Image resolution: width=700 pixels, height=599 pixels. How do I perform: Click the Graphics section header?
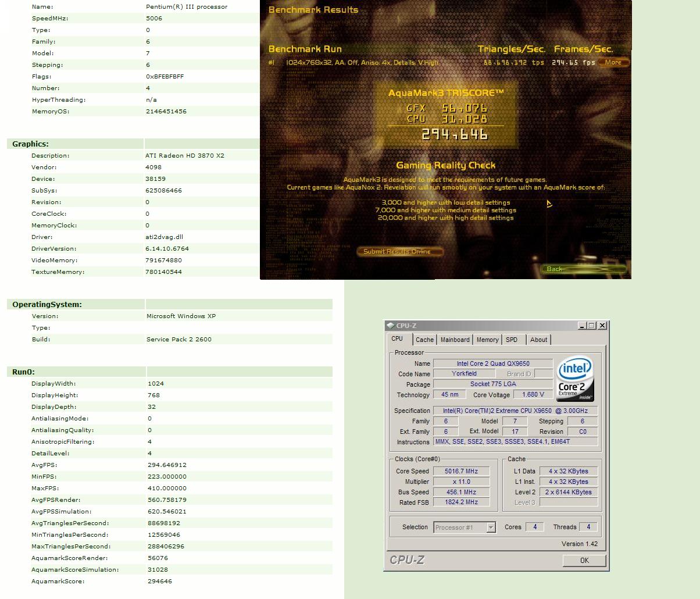pyautogui.click(x=30, y=144)
